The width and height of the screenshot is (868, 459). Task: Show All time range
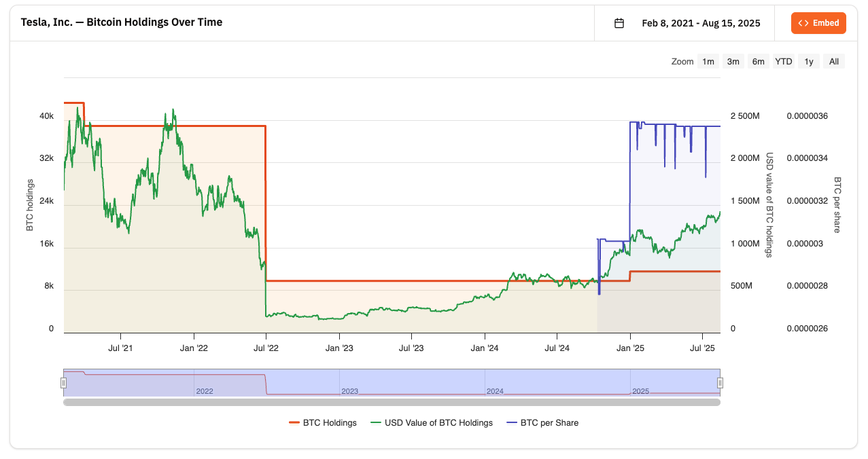point(834,62)
